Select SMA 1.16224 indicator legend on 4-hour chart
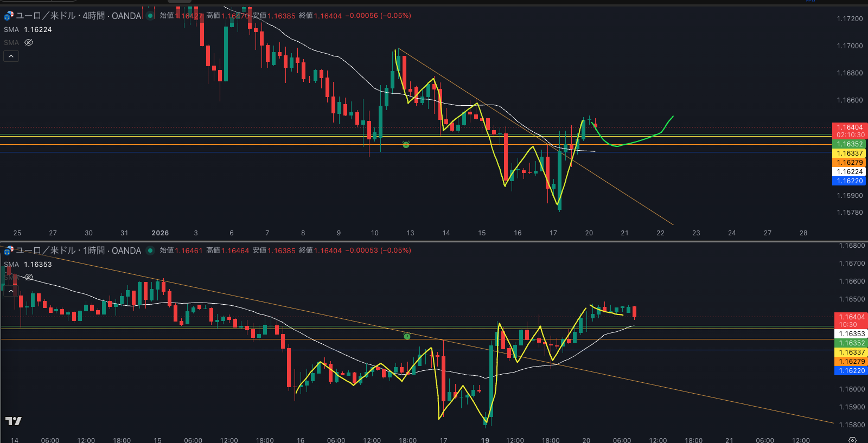This screenshot has width=868, height=443. 28,30
